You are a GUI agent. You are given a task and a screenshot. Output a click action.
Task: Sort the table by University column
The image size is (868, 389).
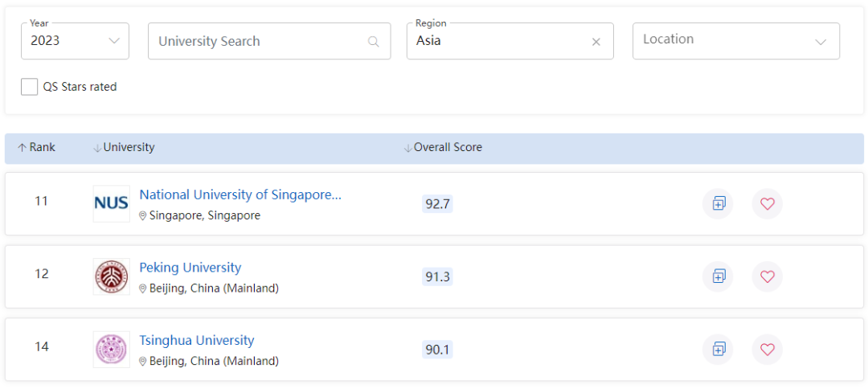[124, 148]
